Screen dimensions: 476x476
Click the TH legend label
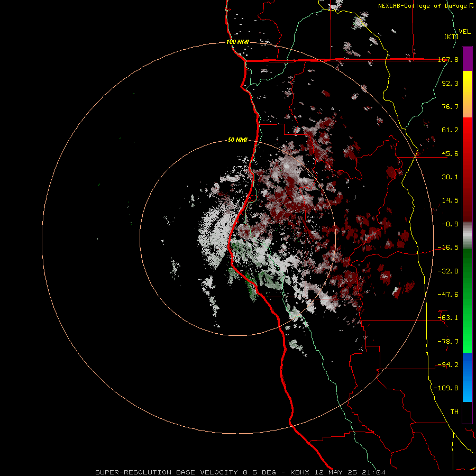coord(454,412)
